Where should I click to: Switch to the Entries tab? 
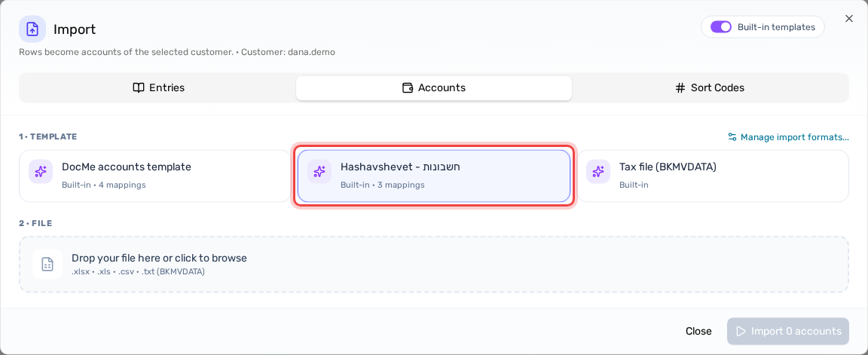[x=158, y=87]
